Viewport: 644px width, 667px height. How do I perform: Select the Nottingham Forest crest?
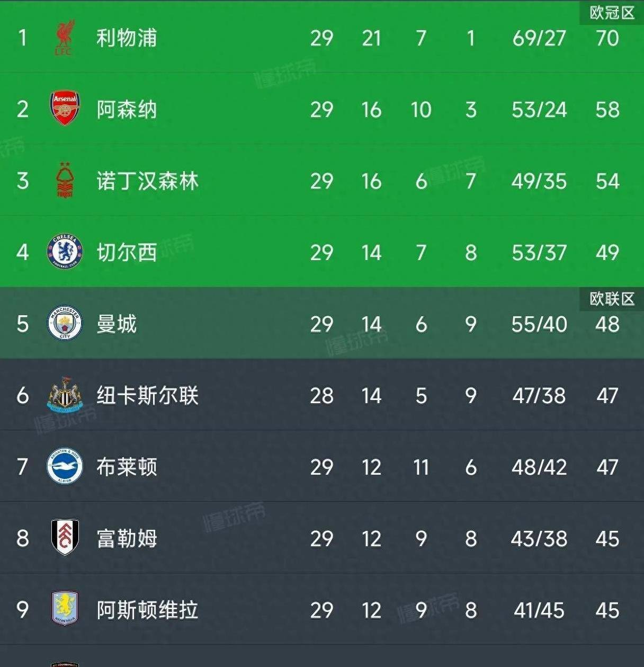pyautogui.click(x=65, y=181)
